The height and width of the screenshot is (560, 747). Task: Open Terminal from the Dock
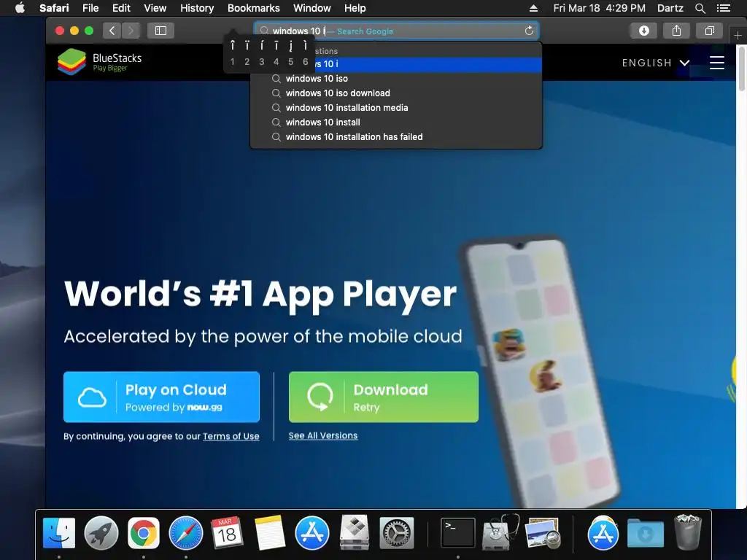pos(457,532)
